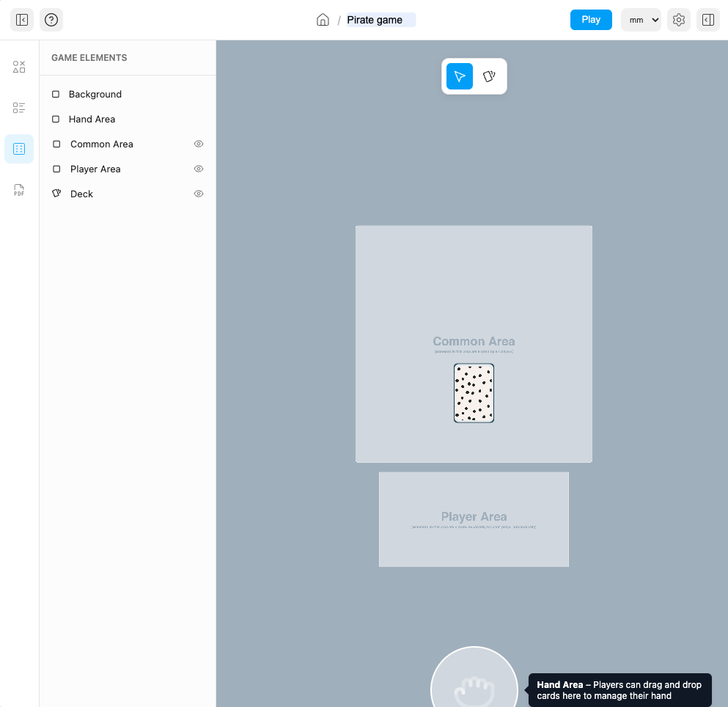Click the Player Area square icon
Screen dimensions: 728x707
click(x=56, y=169)
